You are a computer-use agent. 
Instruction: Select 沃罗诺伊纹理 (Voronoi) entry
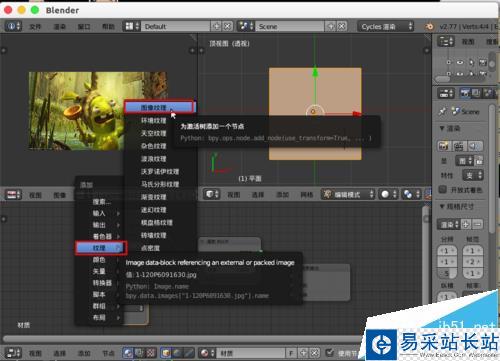click(159, 171)
